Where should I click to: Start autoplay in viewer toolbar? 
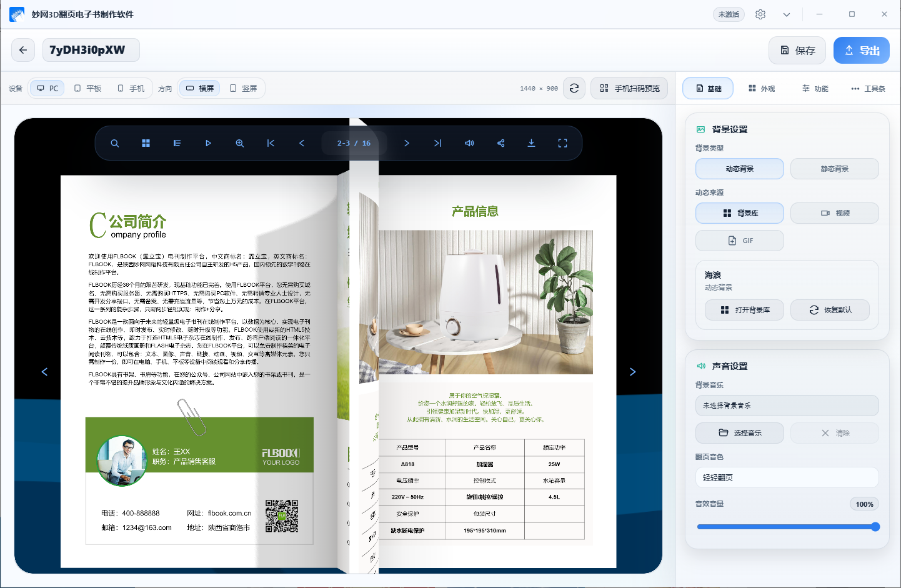[x=208, y=143]
